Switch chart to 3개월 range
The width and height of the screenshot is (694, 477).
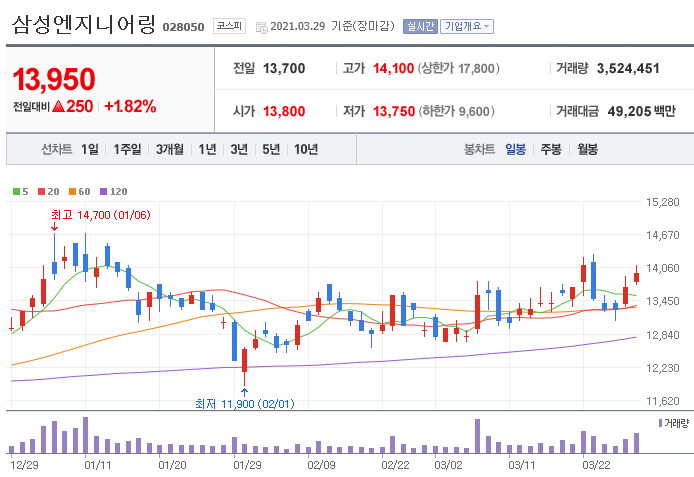point(170,150)
